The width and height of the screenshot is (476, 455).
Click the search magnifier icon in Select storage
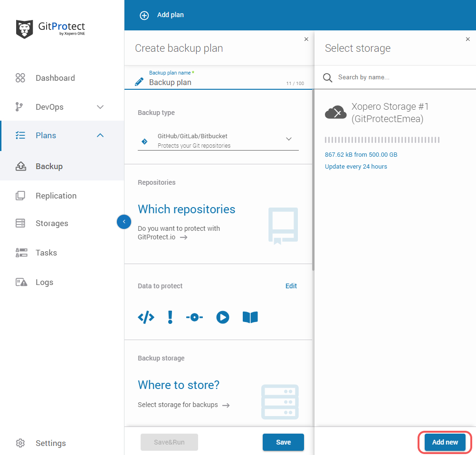coord(328,78)
